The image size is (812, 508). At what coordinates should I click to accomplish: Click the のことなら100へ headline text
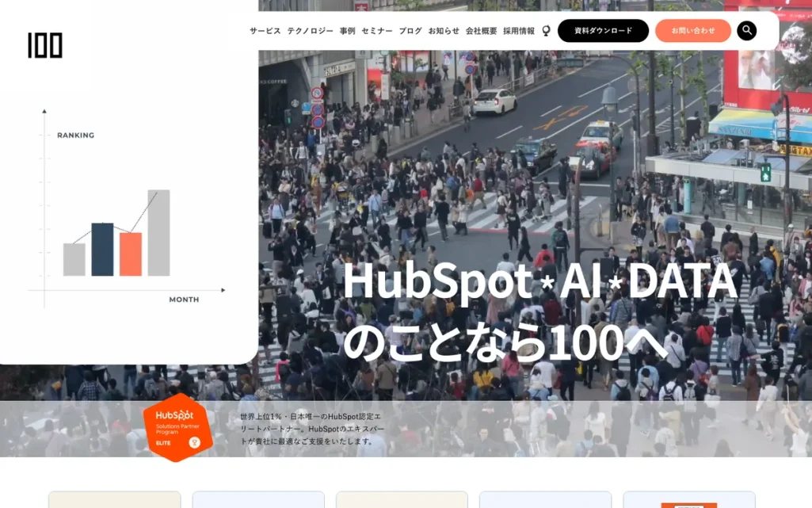[x=505, y=341]
